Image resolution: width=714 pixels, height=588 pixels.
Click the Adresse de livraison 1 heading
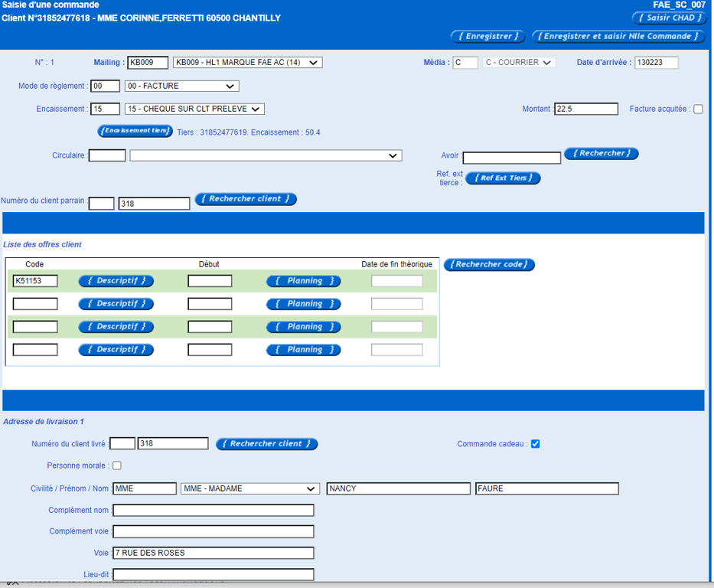coord(44,422)
